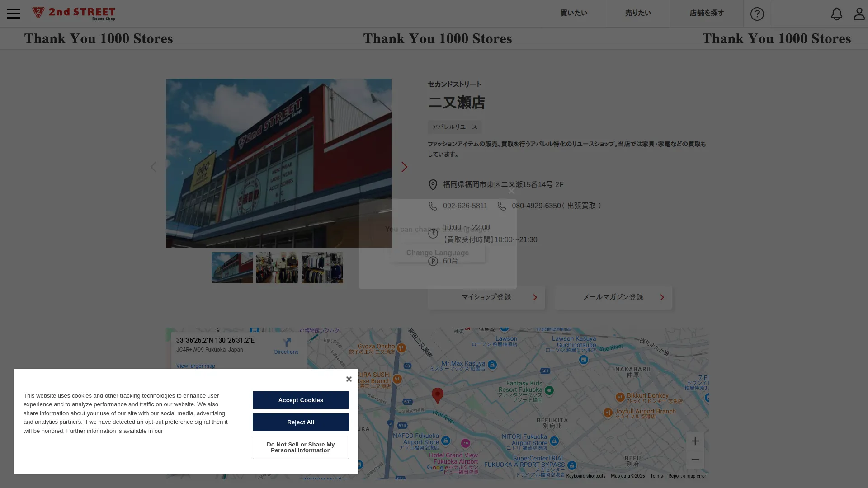
Task: Click the main store photo
Action: [x=278, y=163]
